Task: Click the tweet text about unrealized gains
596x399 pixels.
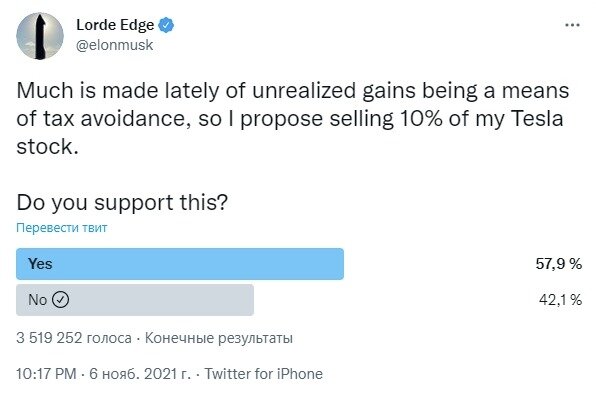Action: [x=293, y=119]
